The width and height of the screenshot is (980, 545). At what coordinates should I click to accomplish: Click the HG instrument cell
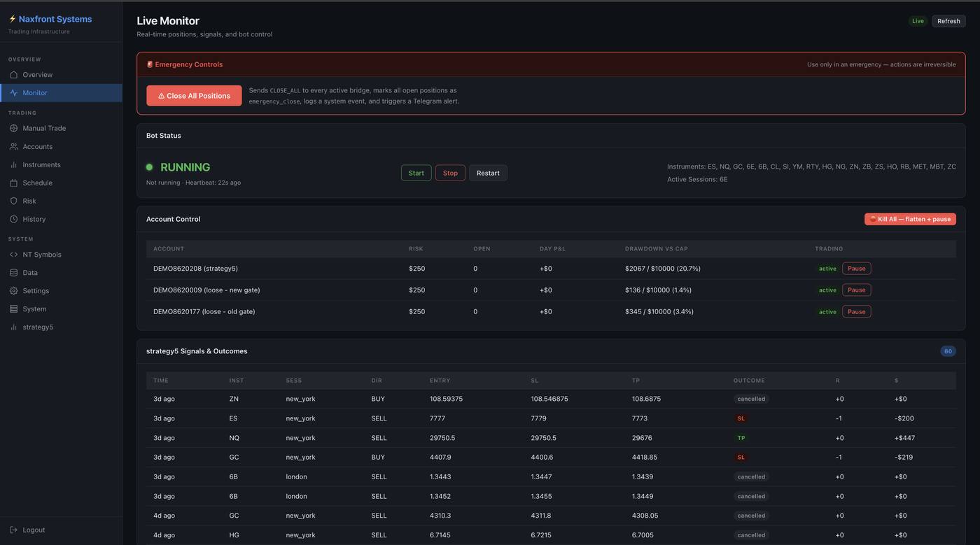[x=234, y=535]
